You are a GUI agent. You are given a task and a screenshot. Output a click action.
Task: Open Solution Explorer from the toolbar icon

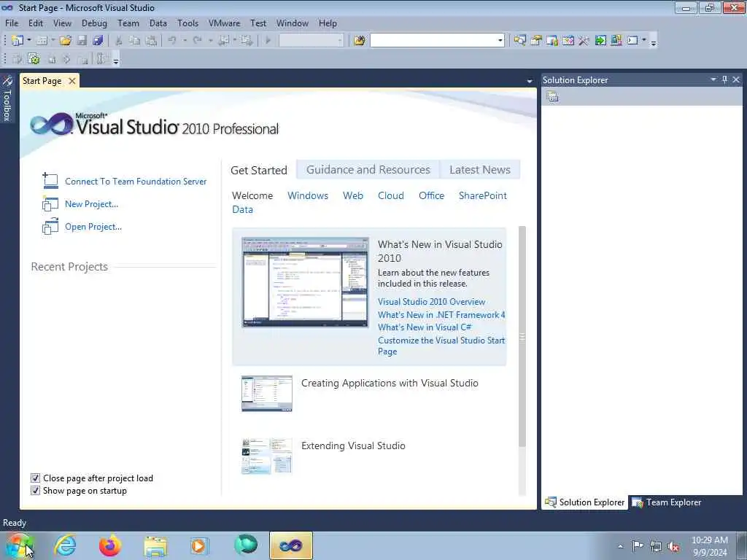519,41
